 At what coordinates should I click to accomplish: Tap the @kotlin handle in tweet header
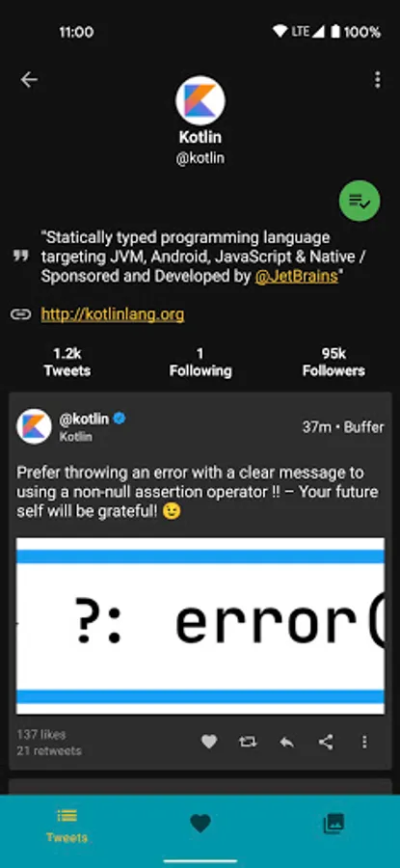coord(84,419)
